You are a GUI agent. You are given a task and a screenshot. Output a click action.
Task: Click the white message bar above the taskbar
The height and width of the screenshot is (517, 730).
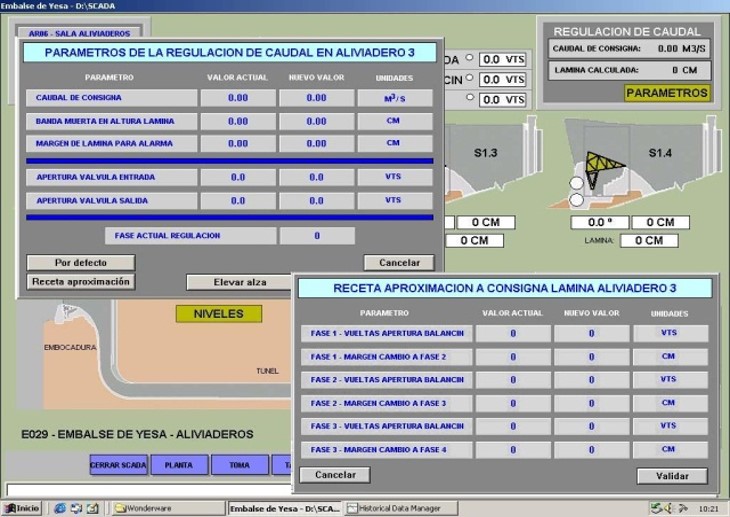[149, 490]
